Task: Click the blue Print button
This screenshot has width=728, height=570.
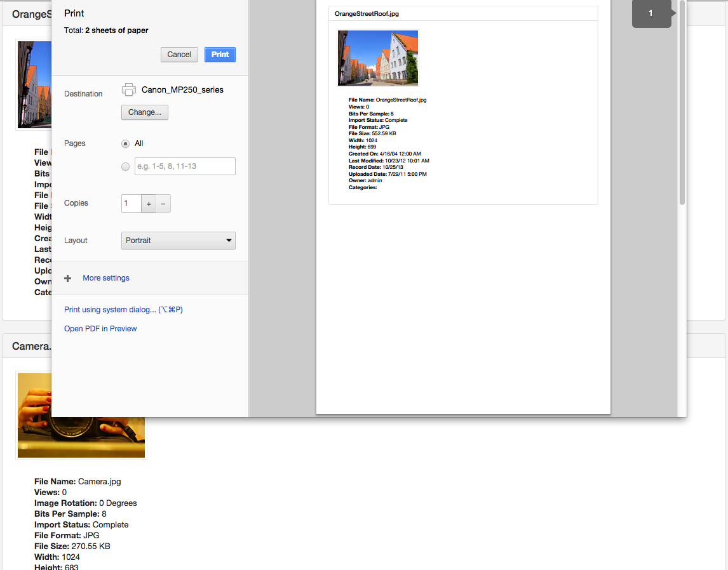Action: 220,54
